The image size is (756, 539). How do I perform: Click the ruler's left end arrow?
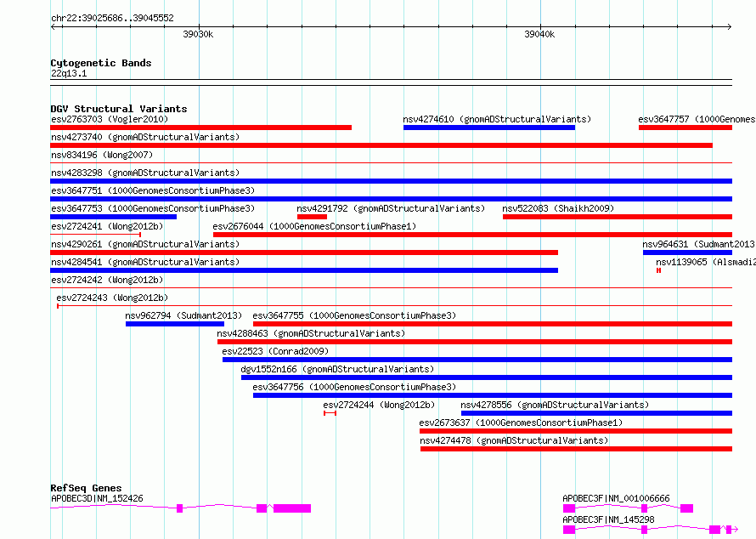(53, 26)
